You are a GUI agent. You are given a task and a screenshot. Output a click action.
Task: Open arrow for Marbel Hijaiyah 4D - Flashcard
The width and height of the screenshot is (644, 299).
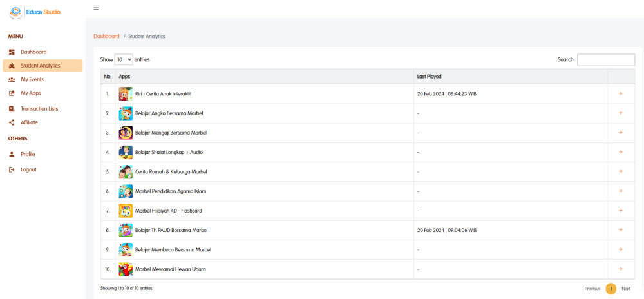(x=620, y=211)
